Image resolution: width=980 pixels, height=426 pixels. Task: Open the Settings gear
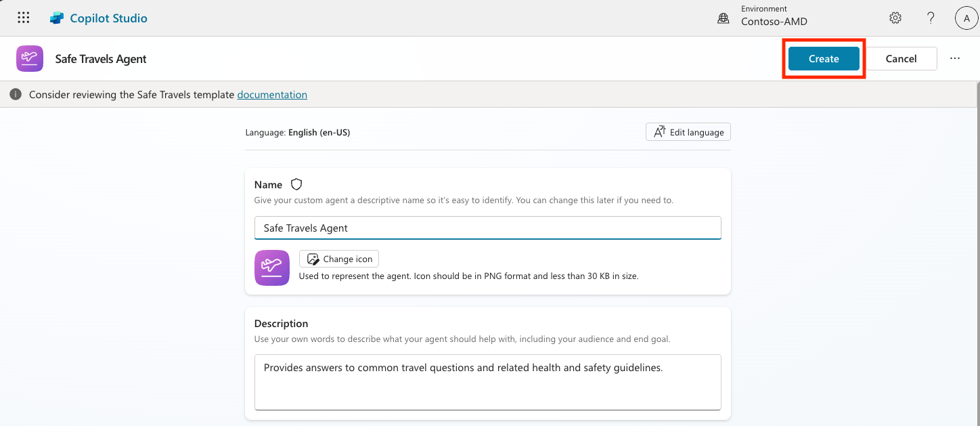(895, 18)
